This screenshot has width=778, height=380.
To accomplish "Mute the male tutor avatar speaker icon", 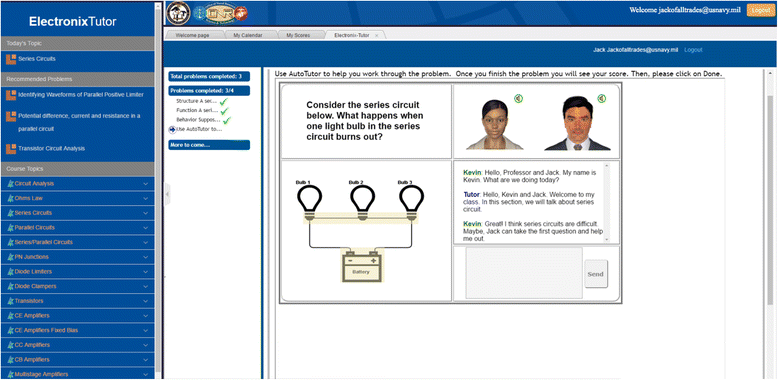I will point(602,99).
